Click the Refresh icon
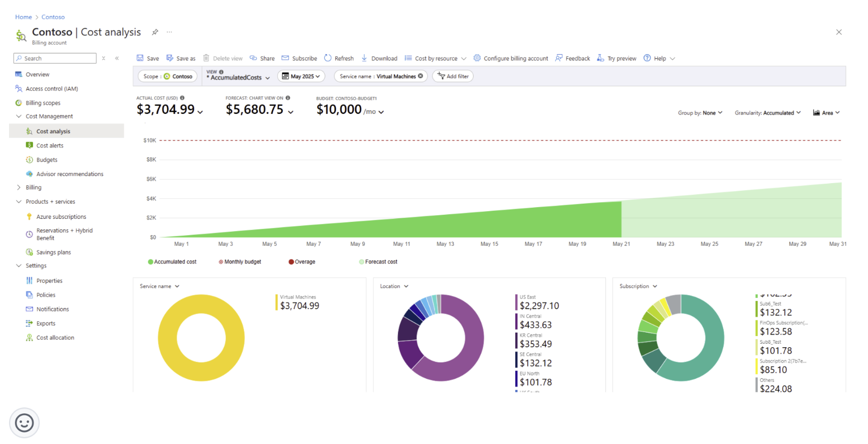The height and width of the screenshot is (444, 868). tap(328, 58)
